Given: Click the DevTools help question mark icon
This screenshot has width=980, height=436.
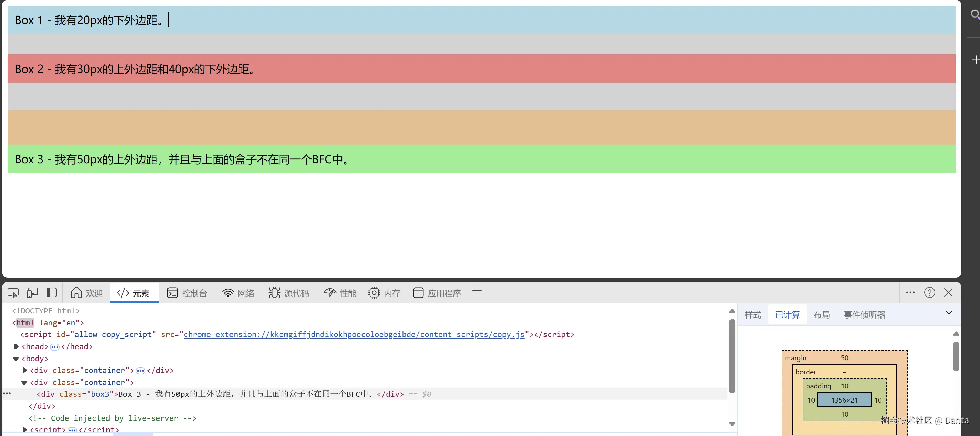Looking at the screenshot, I should tap(929, 292).
